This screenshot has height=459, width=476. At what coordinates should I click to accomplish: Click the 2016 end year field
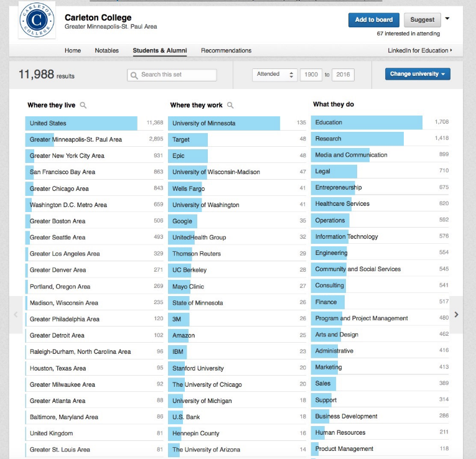click(x=343, y=75)
